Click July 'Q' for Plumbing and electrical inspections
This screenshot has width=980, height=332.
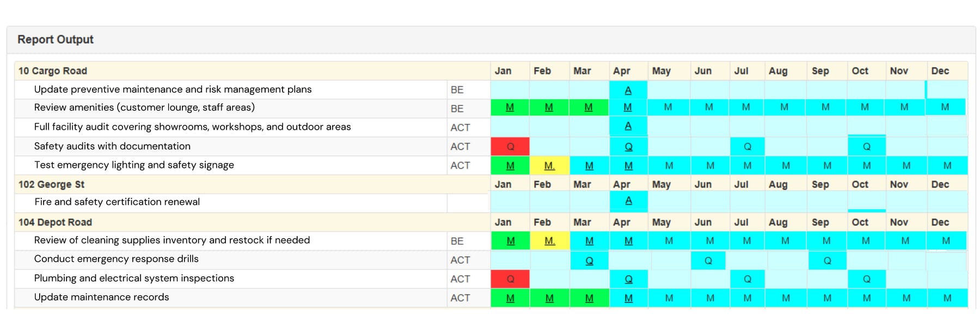(x=748, y=279)
